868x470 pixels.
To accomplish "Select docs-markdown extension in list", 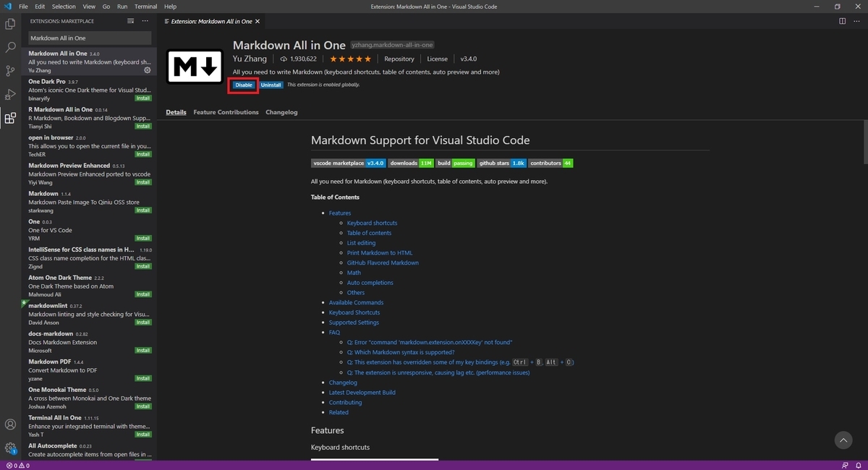I will point(90,342).
